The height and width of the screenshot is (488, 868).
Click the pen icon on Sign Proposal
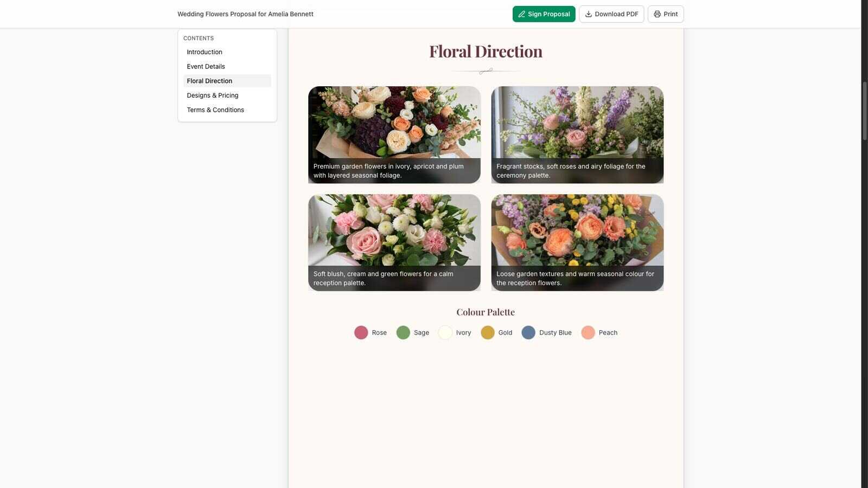click(x=521, y=14)
